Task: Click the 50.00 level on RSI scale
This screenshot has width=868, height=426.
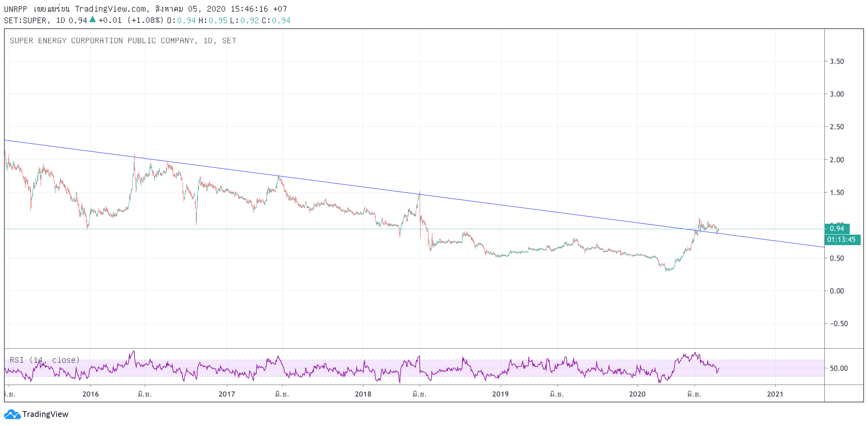Action: (839, 368)
